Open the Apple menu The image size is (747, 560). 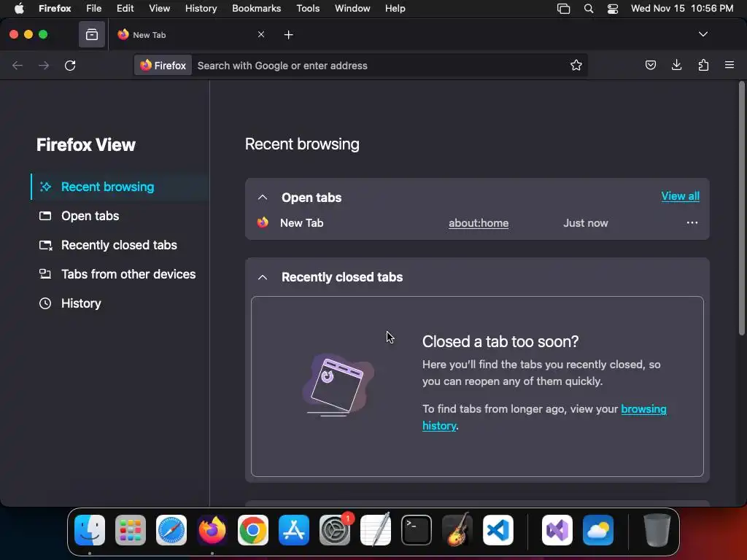tap(19, 9)
